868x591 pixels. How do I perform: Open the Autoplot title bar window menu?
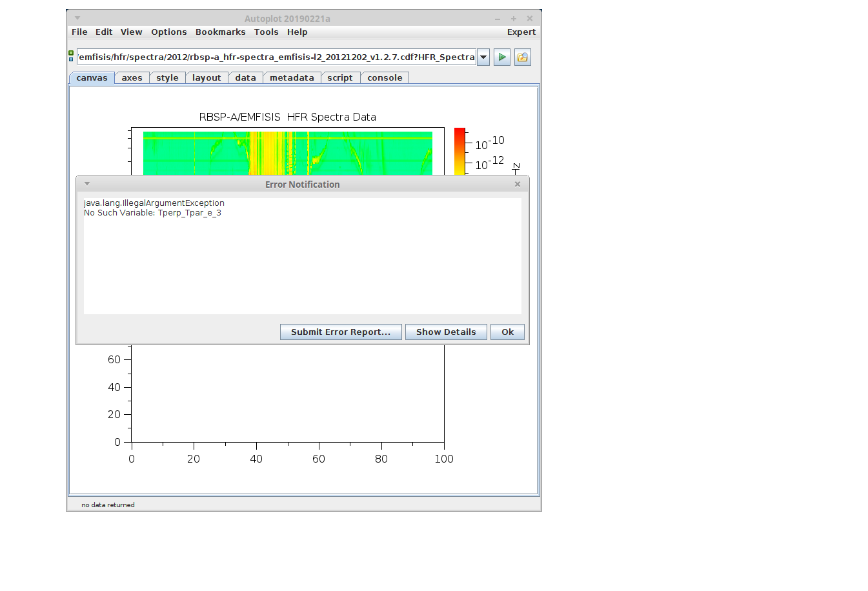click(x=77, y=18)
